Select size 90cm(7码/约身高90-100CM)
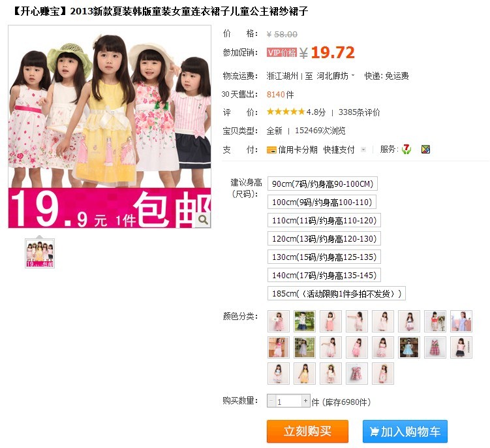This screenshot has width=490, height=448. (322, 184)
